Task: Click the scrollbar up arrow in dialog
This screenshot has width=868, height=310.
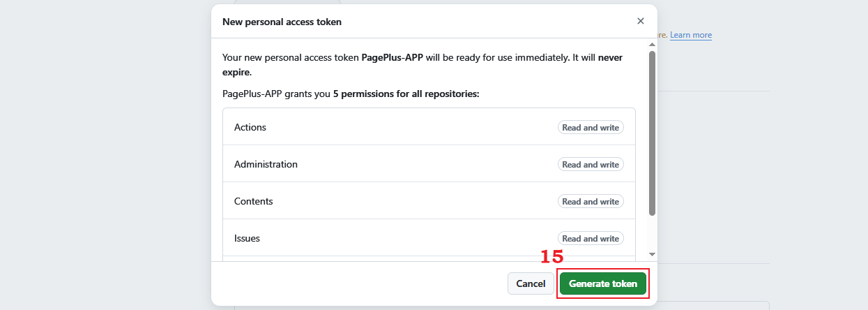Action: pos(652,45)
